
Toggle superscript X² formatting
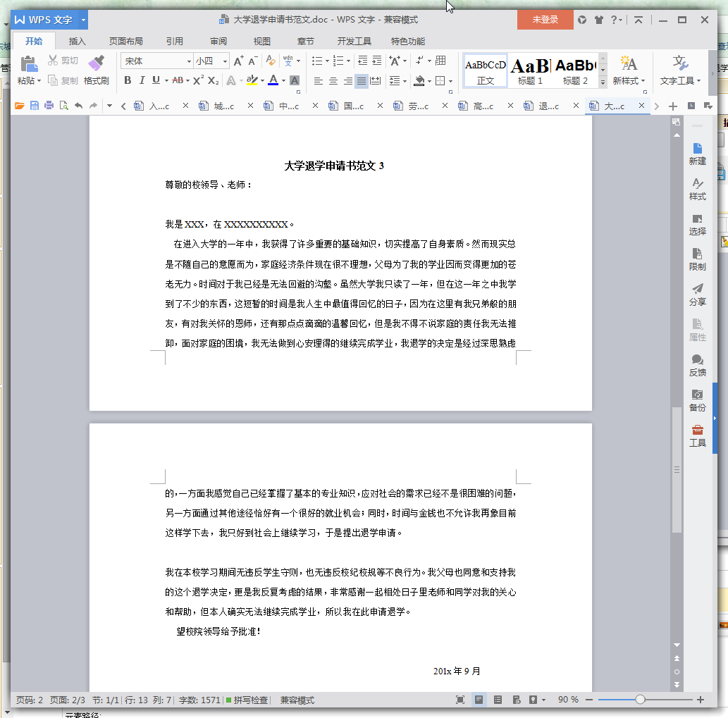click(198, 80)
